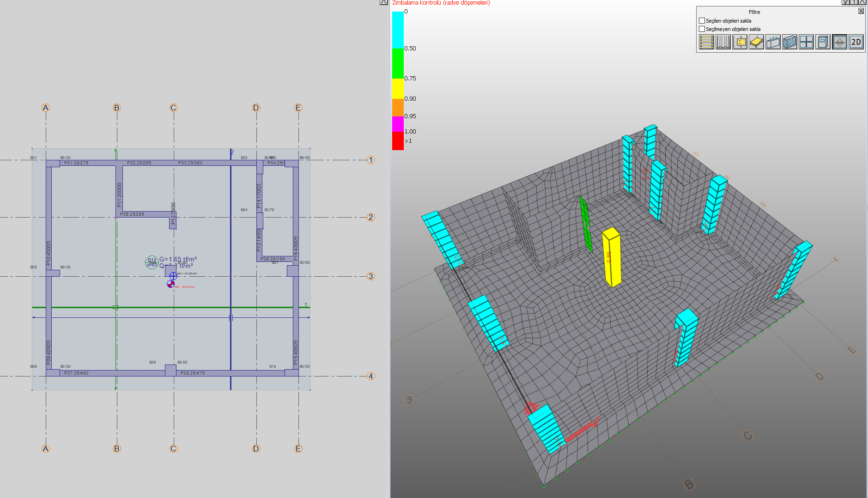Click the red '>1' legend color
The width and height of the screenshot is (868, 498).
(398, 141)
